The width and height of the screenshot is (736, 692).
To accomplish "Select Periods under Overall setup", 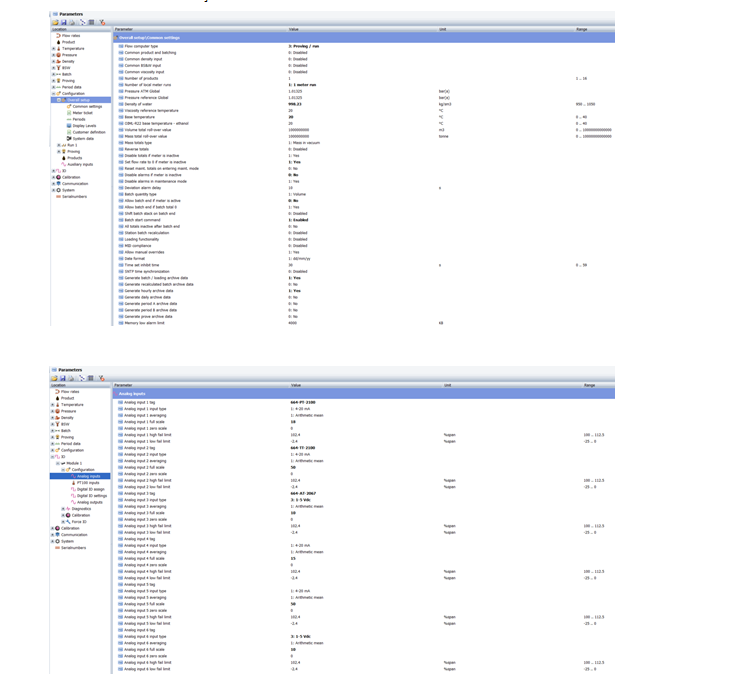I will click(x=79, y=119).
